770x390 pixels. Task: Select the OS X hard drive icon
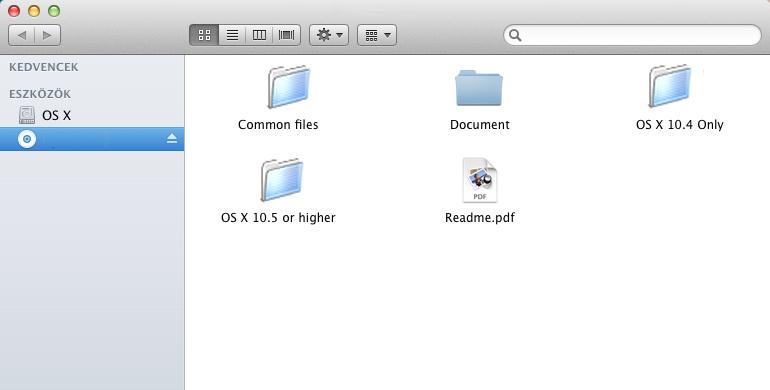click(x=27, y=115)
